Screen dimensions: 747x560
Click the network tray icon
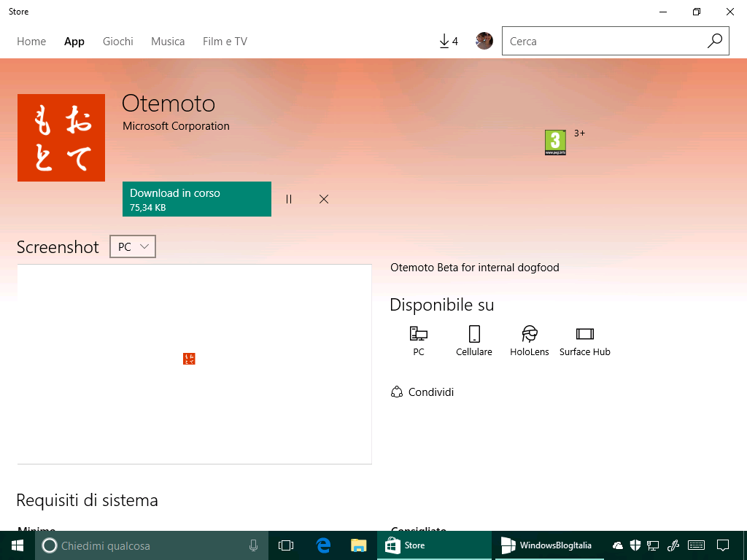[653, 545]
